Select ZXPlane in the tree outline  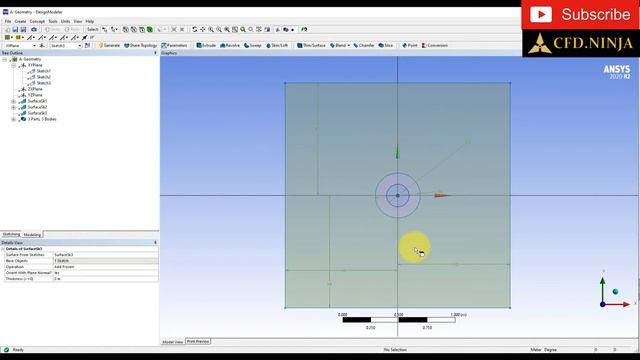[x=35, y=89]
